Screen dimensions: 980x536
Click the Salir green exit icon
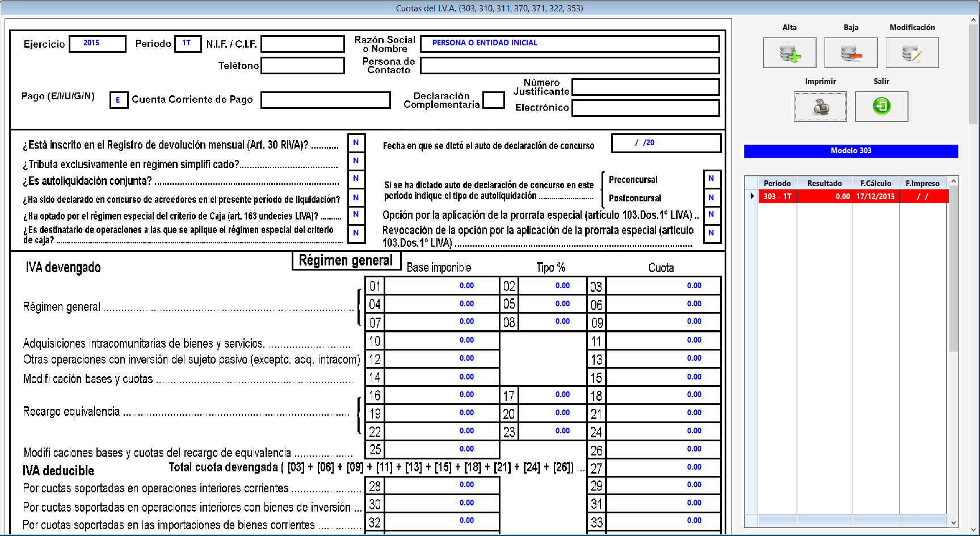click(881, 107)
